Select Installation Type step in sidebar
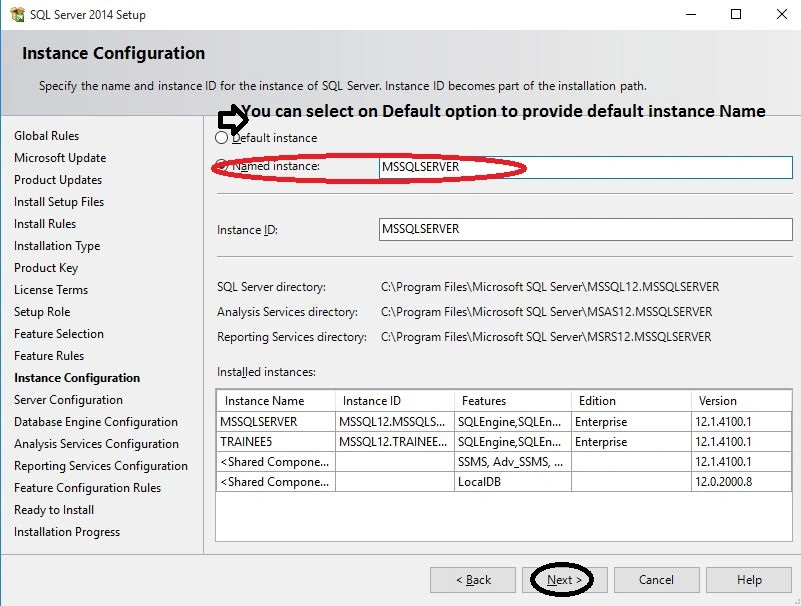801x606 pixels. [x=57, y=246]
